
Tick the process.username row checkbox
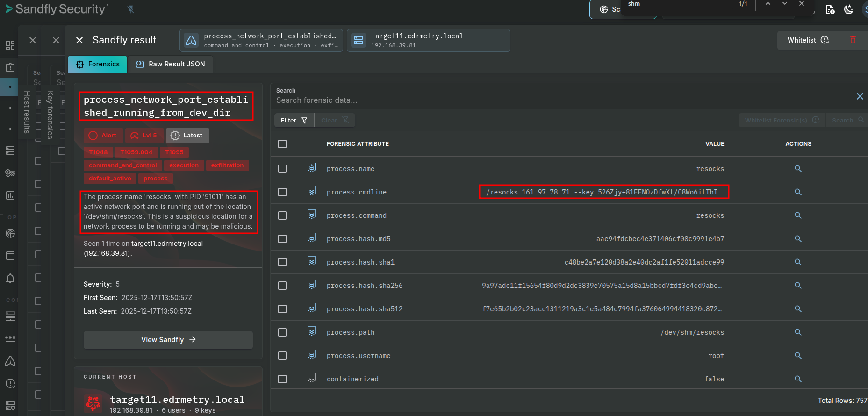point(282,356)
